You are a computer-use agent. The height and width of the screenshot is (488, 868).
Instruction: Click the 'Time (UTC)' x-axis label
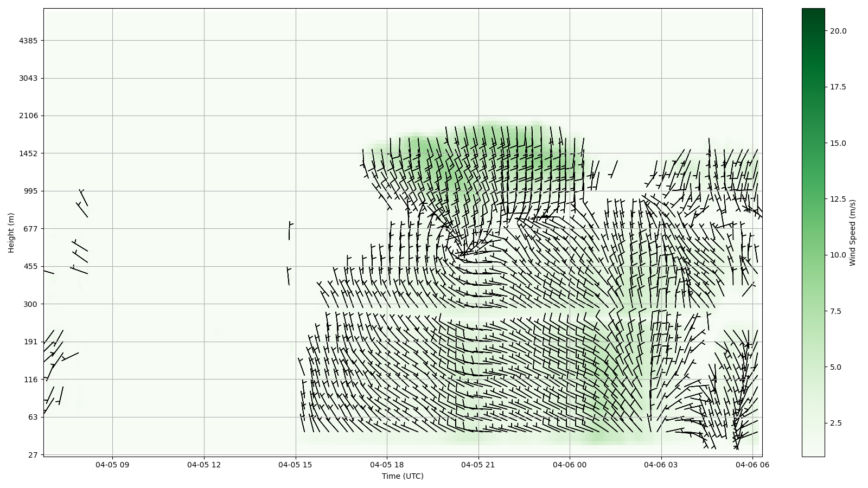tap(402, 476)
